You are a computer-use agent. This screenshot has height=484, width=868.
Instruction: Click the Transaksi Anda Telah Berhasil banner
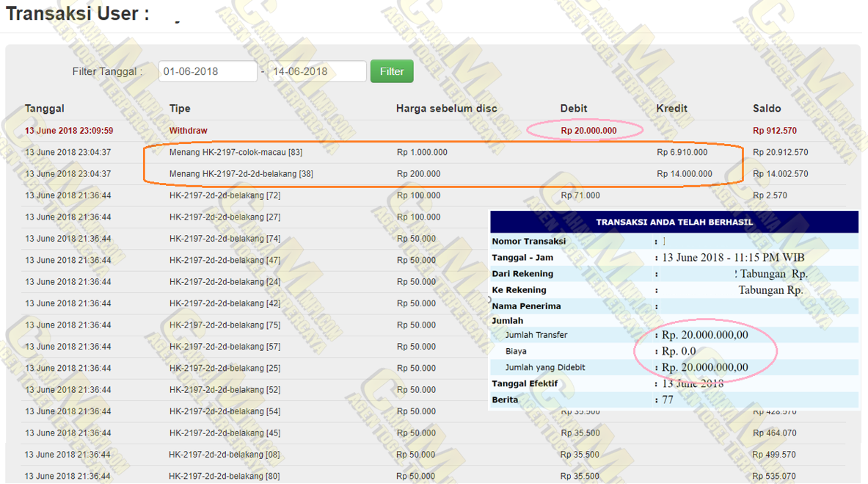(x=674, y=222)
